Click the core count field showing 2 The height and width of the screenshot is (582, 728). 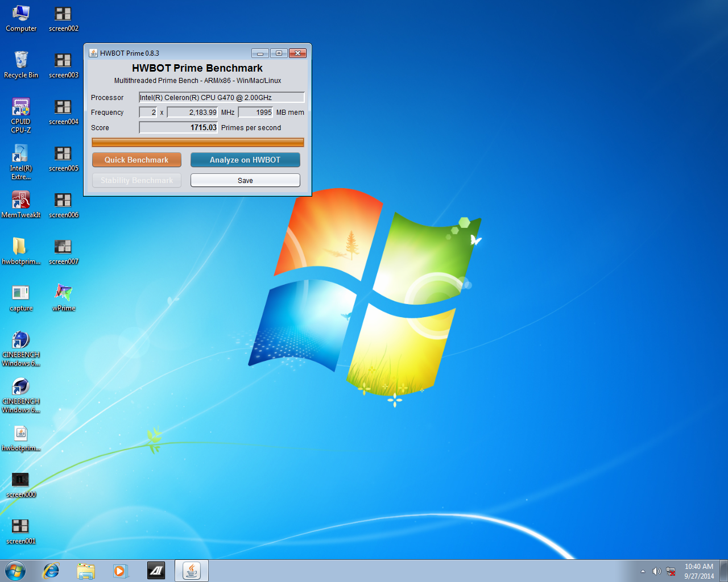click(148, 112)
